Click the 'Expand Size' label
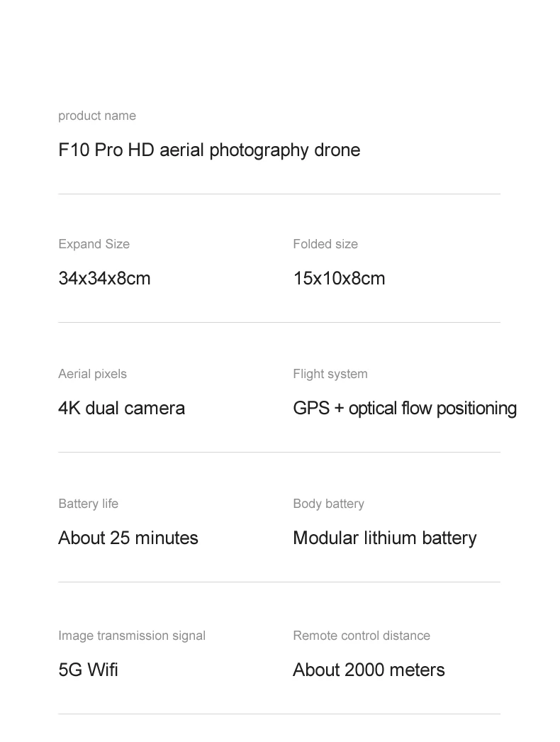The width and height of the screenshot is (560, 742). pyautogui.click(x=94, y=244)
